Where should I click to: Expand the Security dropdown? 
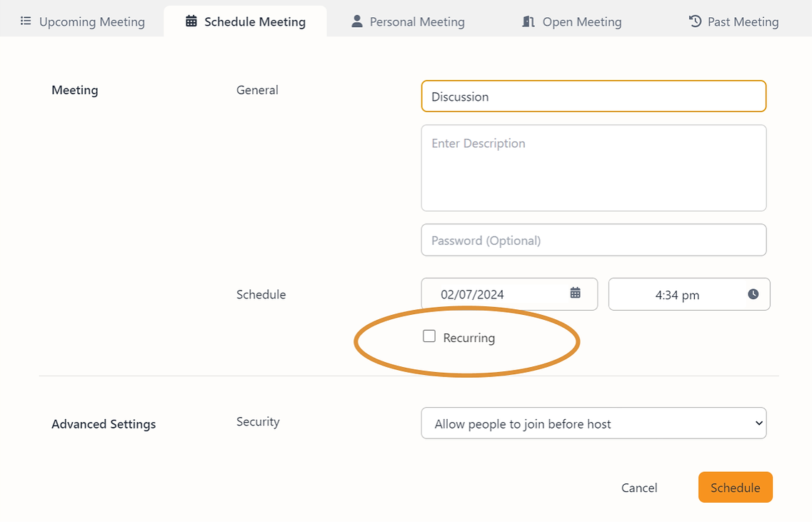[x=593, y=423]
